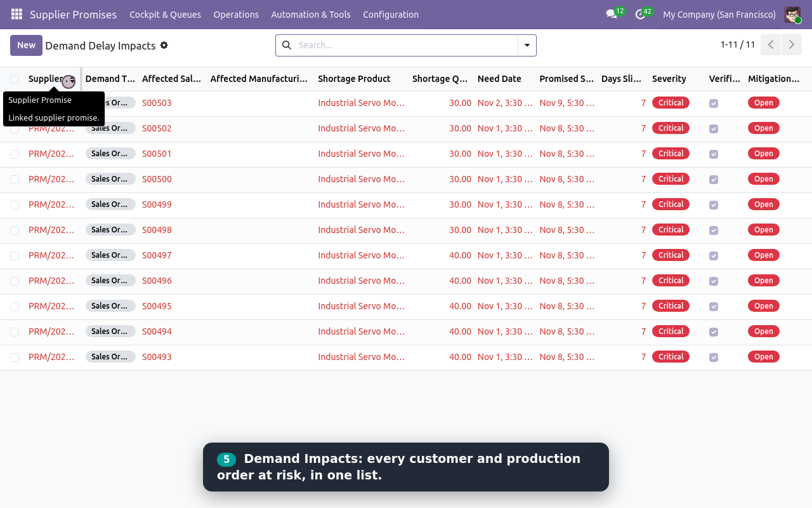Screen dimensions: 812x508
Task: Toggle Verified checkbox in S00493 row
Action: coord(714,357)
